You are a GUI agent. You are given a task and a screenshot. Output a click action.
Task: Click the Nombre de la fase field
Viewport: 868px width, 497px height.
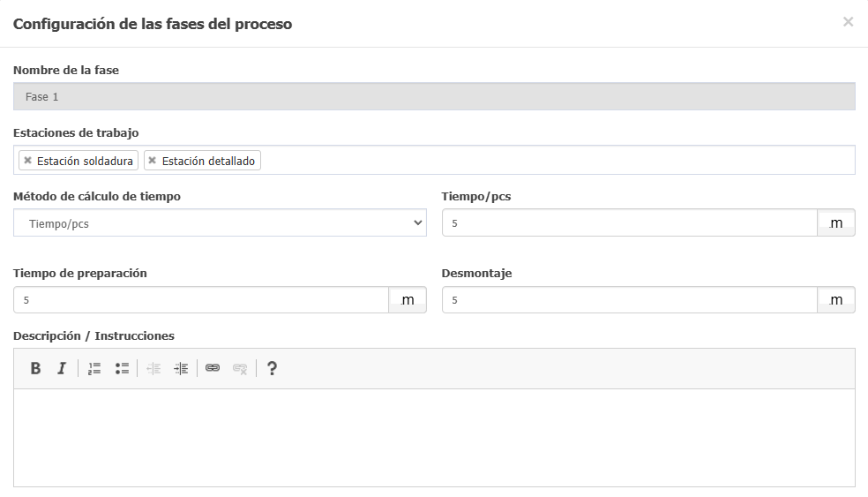tap(434, 96)
